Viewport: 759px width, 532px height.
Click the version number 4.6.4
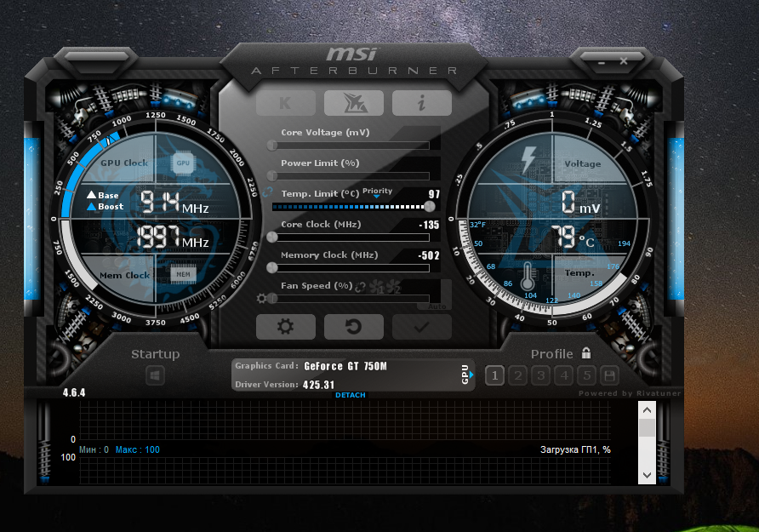(74, 392)
